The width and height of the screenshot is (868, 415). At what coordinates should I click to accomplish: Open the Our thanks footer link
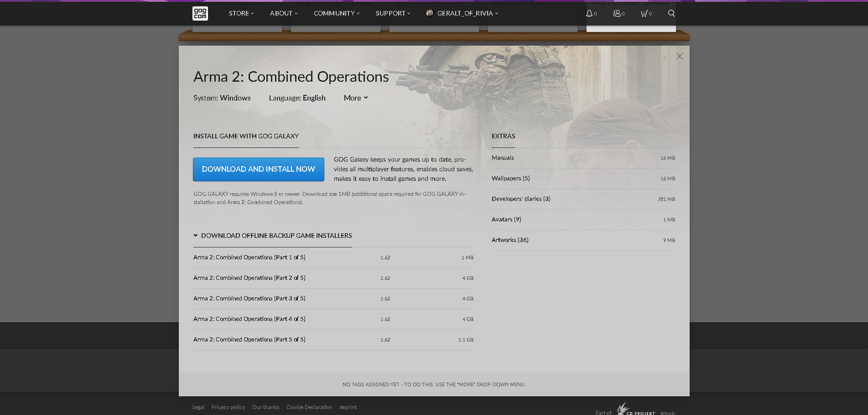pos(265,407)
